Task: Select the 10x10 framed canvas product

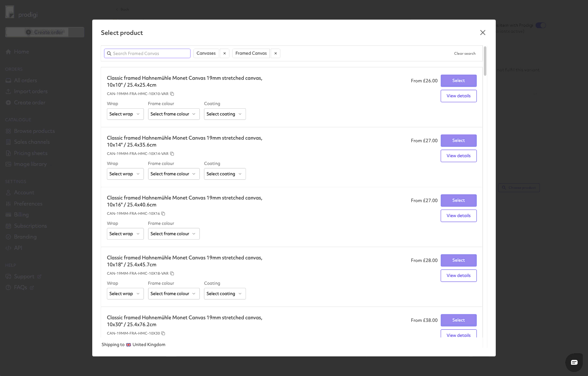Action: pos(458,80)
